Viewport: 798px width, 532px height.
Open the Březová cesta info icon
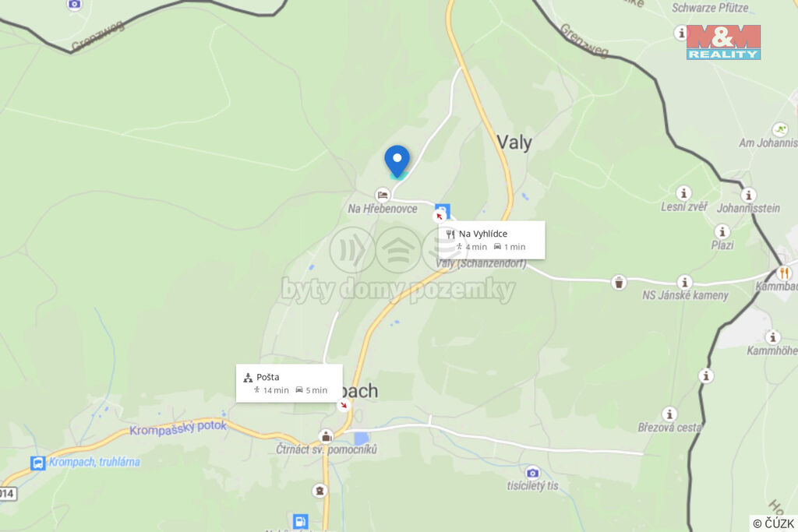669,414
